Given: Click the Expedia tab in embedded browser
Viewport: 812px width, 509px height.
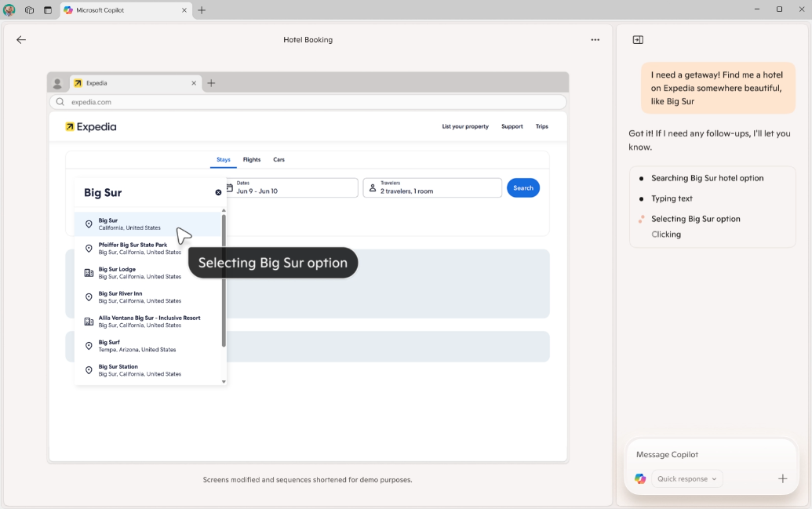Looking at the screenshot, I should [x=135, y=83].
